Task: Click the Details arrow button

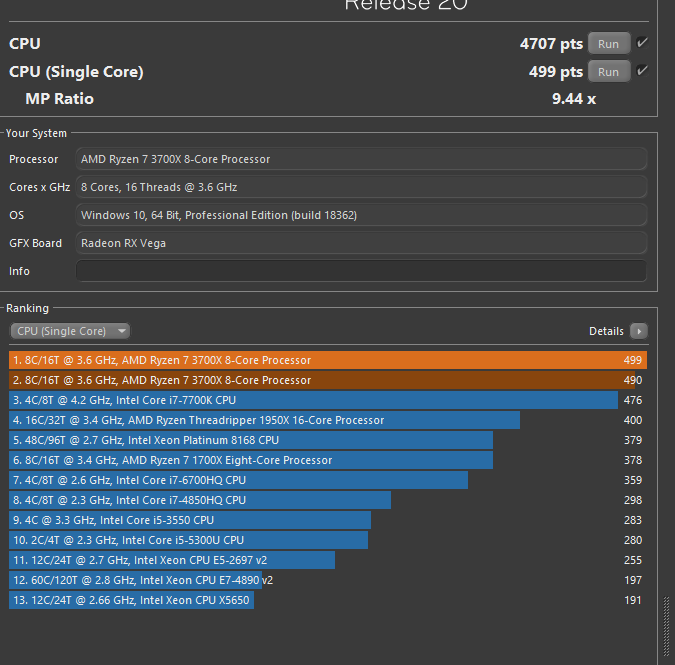Action: pyautogui.click(x=639, y=331)
